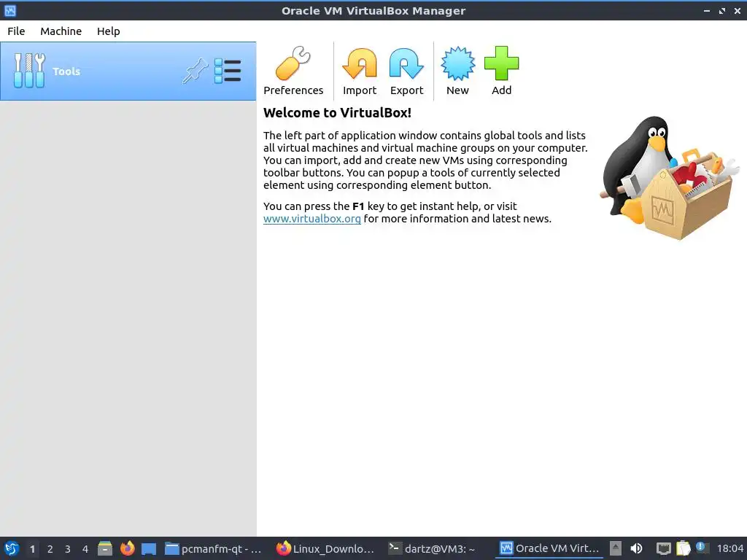
Task: Follow the www.virtualbox.org link
Action: 312,219
